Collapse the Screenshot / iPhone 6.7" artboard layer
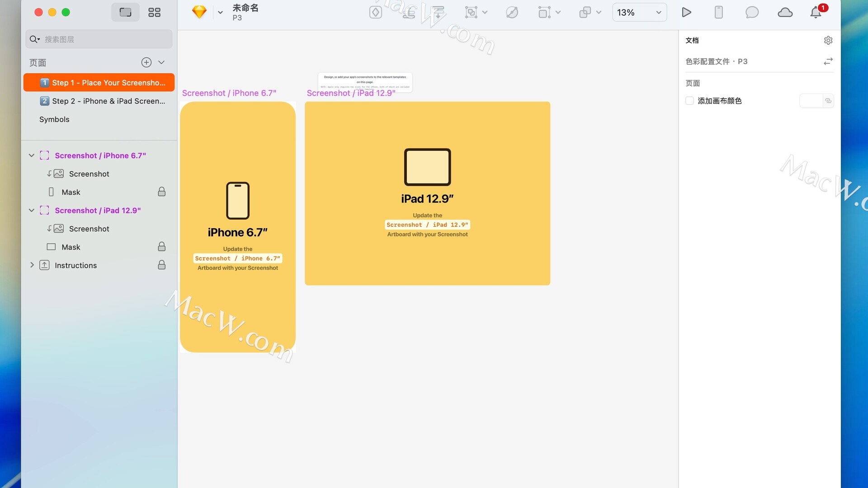Screen dimensions: 868x488 [x=32, y=155]
